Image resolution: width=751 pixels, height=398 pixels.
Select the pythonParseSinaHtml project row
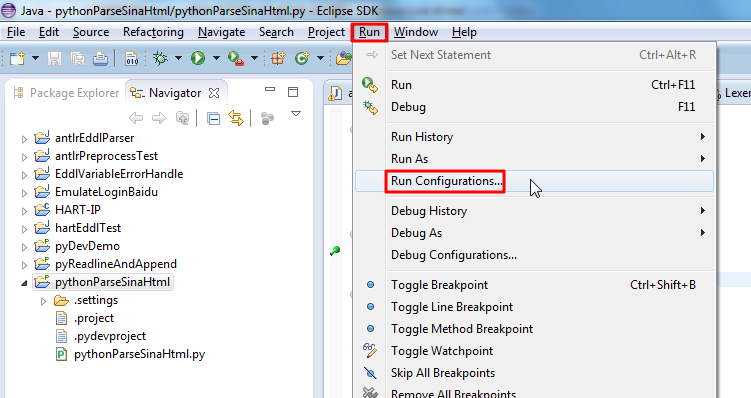coord(102,282)
